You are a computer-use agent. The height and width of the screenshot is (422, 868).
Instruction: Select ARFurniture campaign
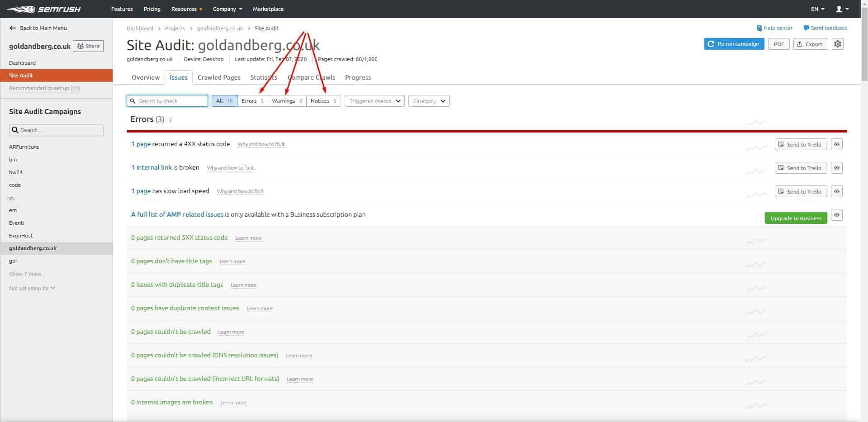[x=24, y=147]
